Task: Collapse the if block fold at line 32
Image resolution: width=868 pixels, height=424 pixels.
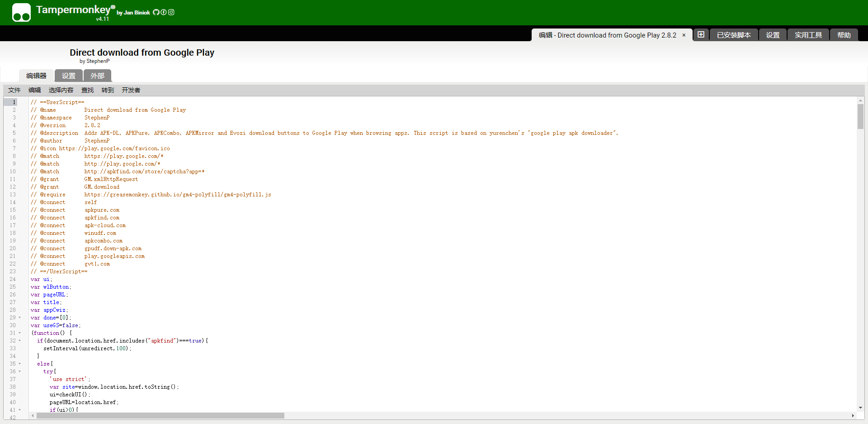Action: (x=20, y=341)
